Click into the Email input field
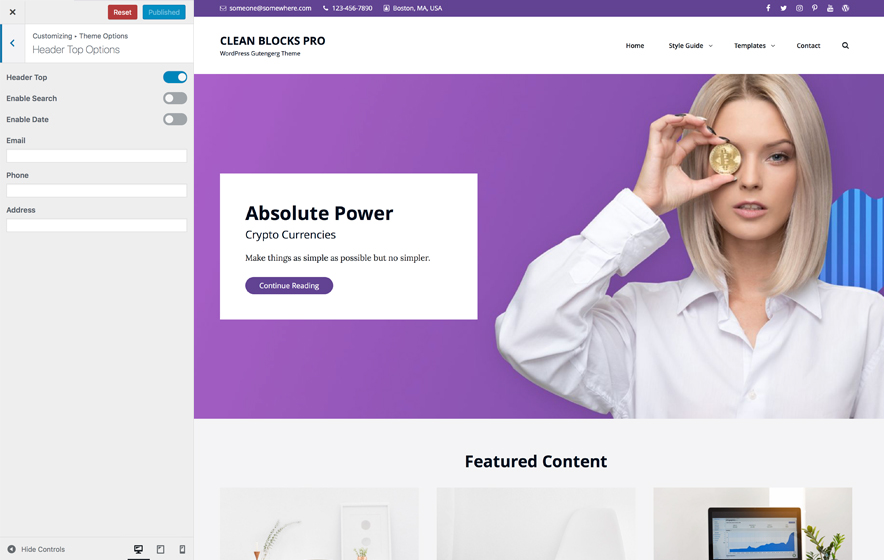 pyautogui.click(x=96, y=156)
